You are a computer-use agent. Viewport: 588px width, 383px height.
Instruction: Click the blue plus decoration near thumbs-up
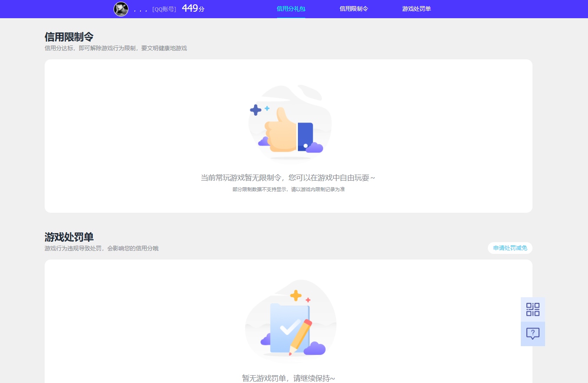(x=256, y=110)
